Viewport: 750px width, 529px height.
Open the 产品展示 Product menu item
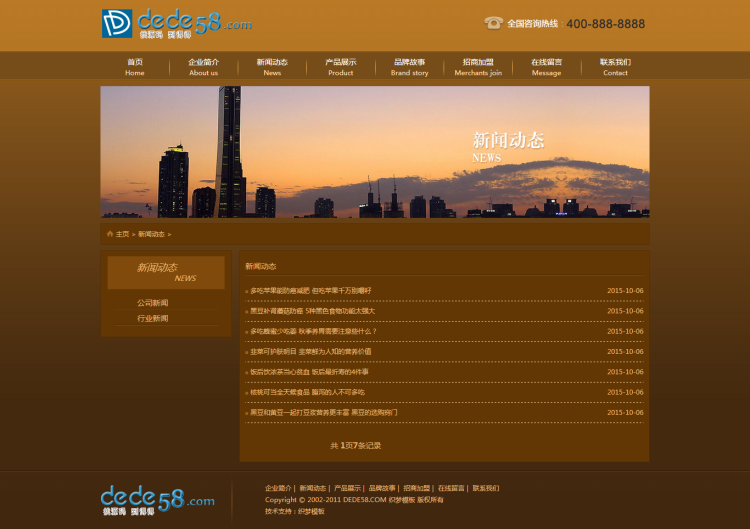[341, 67]
